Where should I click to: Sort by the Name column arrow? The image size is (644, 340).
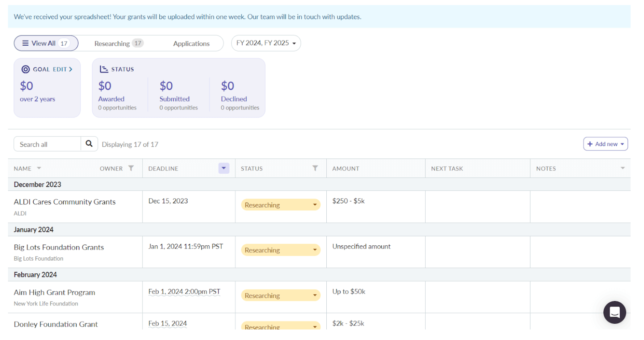tap(39, 168)
